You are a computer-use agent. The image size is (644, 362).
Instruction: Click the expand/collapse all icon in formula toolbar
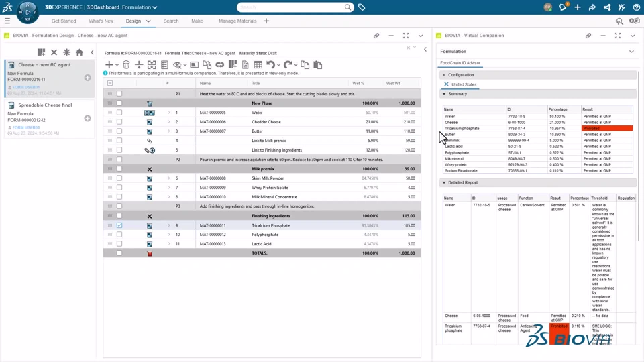tap(152, 65)
